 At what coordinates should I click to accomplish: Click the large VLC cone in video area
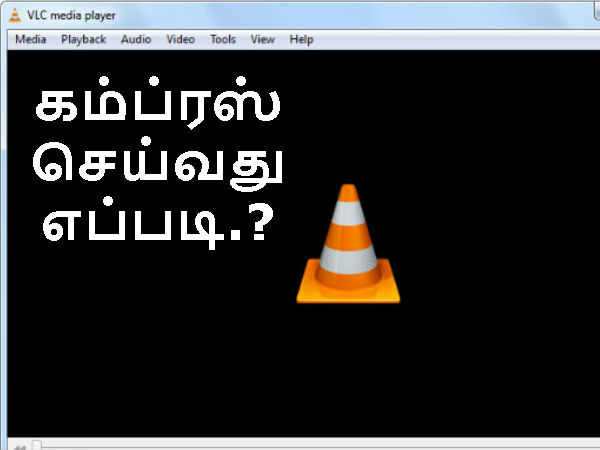point(348,244)
